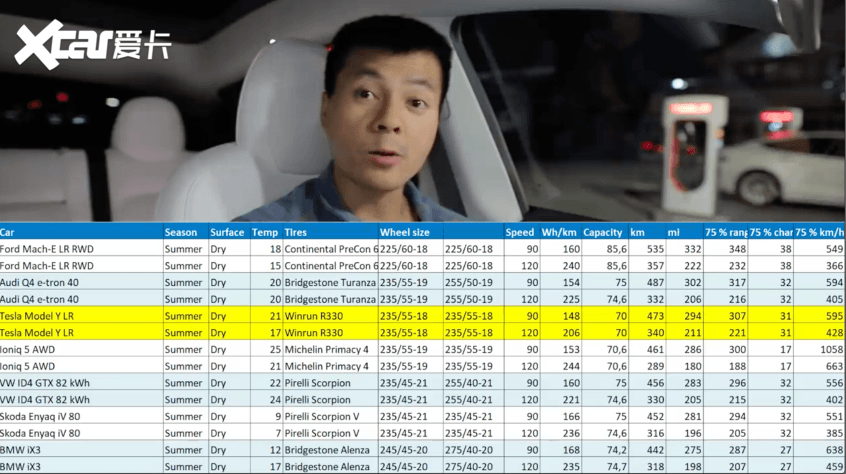
Task: Click the km value 289 for Ioniq 5
Action: [656, 366]
